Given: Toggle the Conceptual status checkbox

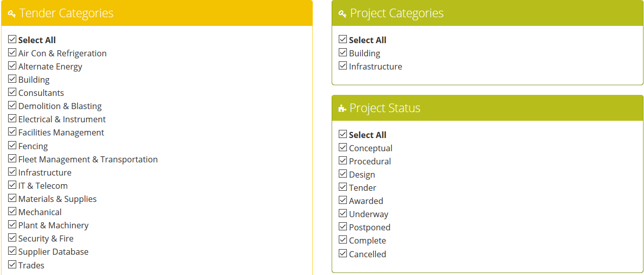Looking at the screenshot, I should click(x=343, y=147).
